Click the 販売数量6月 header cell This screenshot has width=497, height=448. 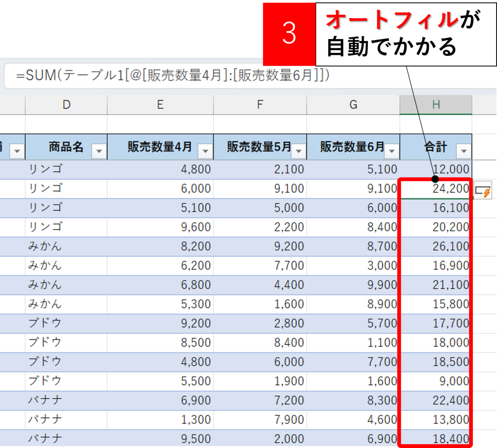click(353, 147)
